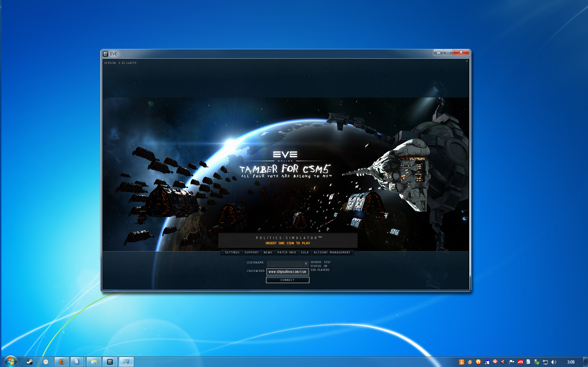
Task: Open Windows Explorer folder on taskbar
Action: (x=94, y=362)
